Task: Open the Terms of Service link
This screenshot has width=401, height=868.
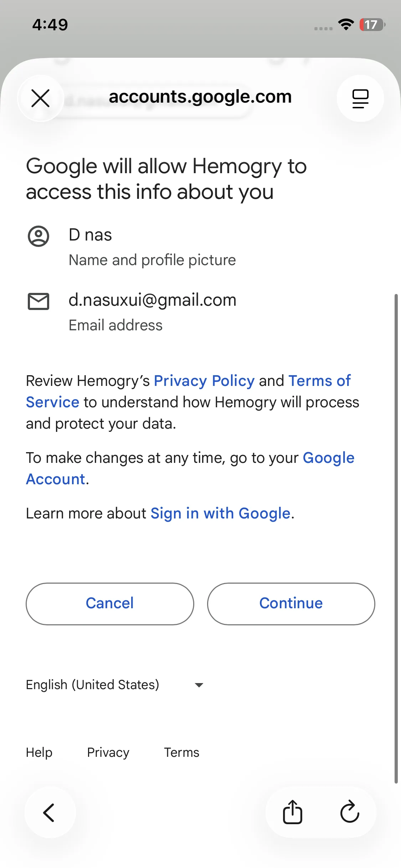Action: (319, 381)
